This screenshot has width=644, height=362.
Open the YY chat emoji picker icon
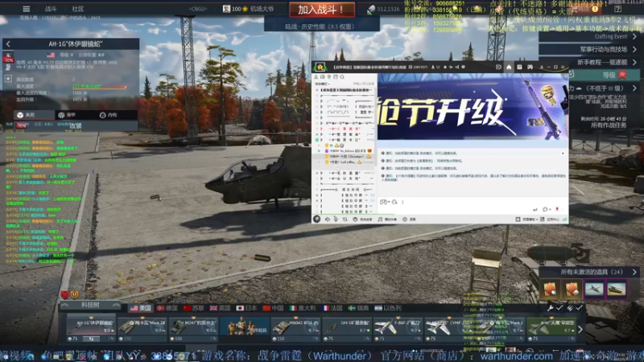pos(394,202)
